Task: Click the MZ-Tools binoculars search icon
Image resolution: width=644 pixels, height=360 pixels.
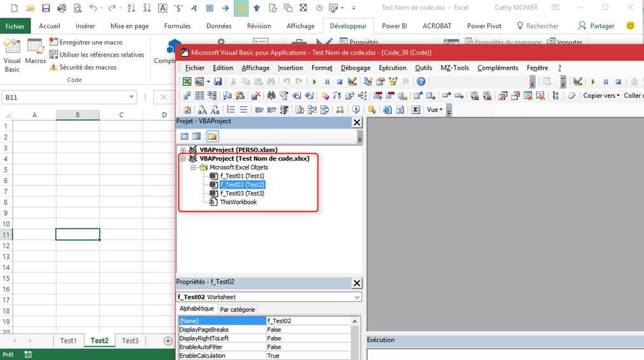Action: [x=271, y=96]
